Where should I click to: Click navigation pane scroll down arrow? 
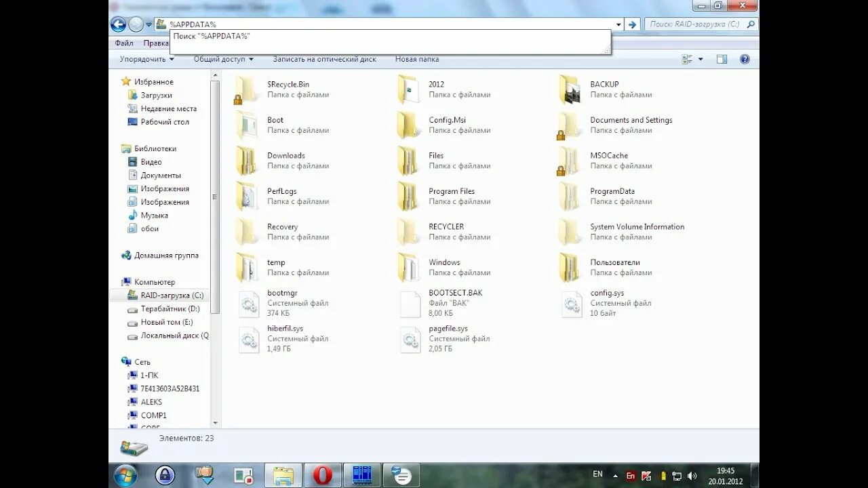click(215, 423)
